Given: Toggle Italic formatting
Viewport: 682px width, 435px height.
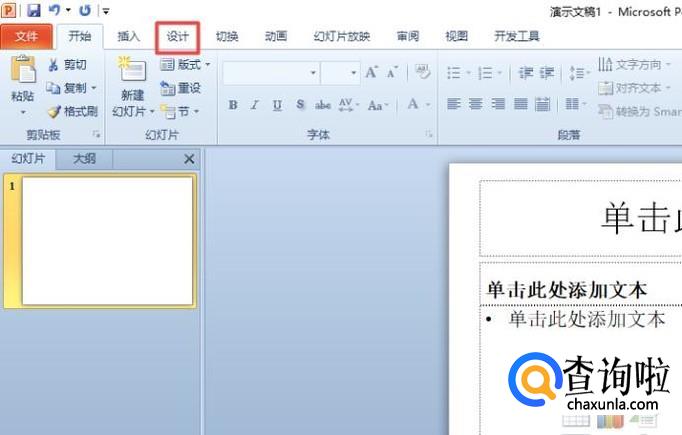Looking at the screenshot, I should coord(254,105).
